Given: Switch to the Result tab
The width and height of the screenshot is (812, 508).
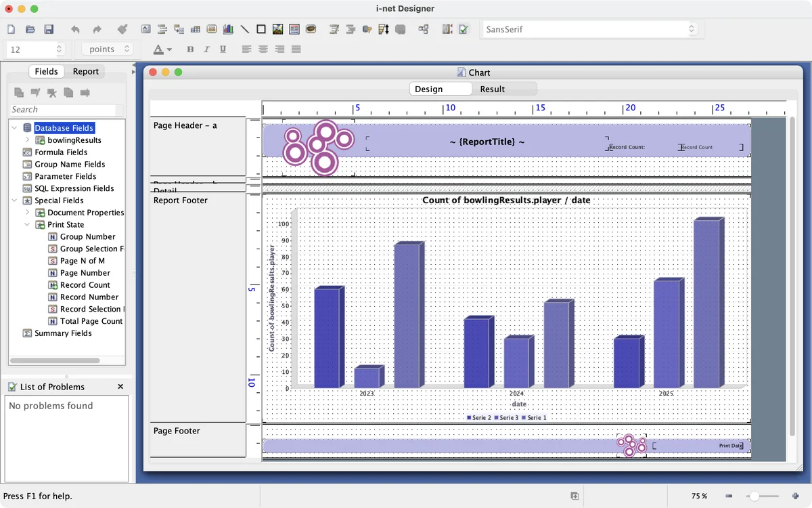Looking at the screenshot, I should [492, 89].
